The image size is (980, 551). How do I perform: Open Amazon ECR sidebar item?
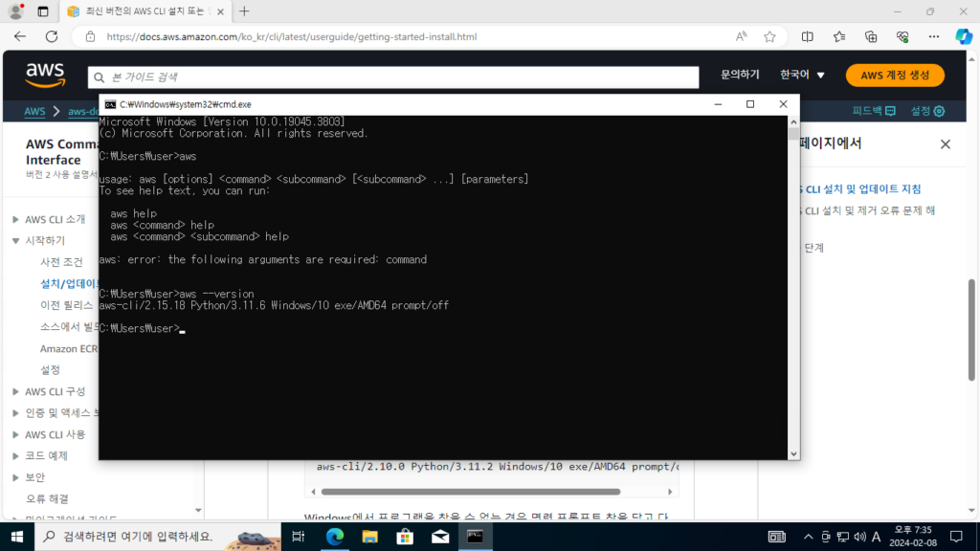click(69, 348)
